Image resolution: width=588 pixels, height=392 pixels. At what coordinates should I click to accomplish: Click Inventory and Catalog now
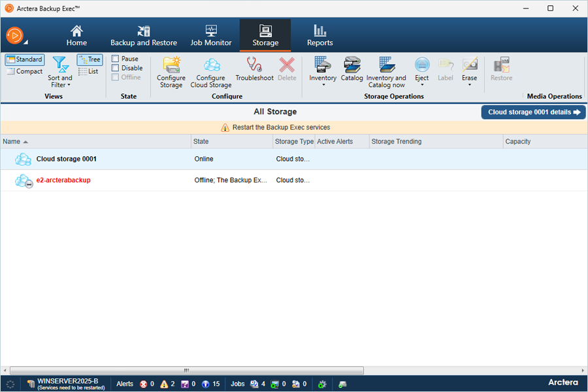[386, 72]
